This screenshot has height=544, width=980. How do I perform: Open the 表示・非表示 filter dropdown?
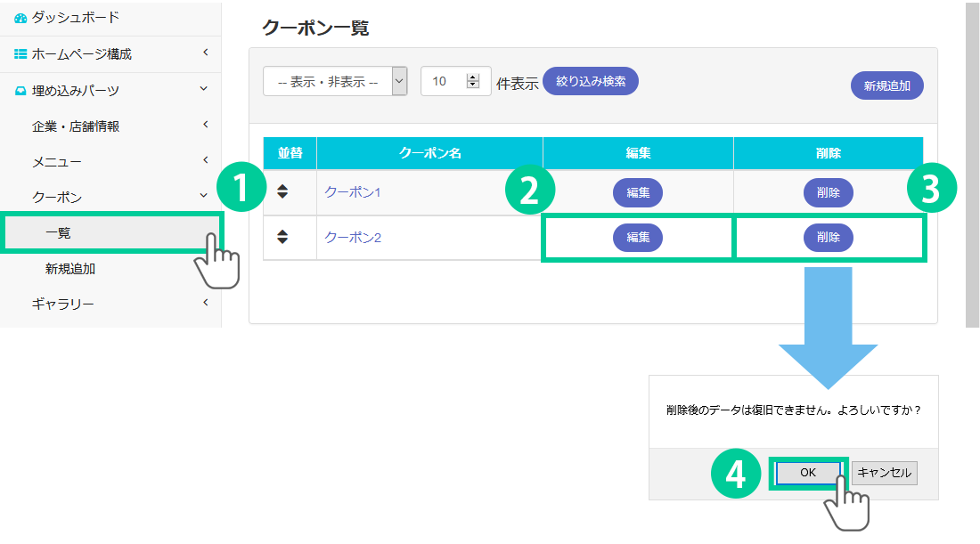click(x=335, y=81)
